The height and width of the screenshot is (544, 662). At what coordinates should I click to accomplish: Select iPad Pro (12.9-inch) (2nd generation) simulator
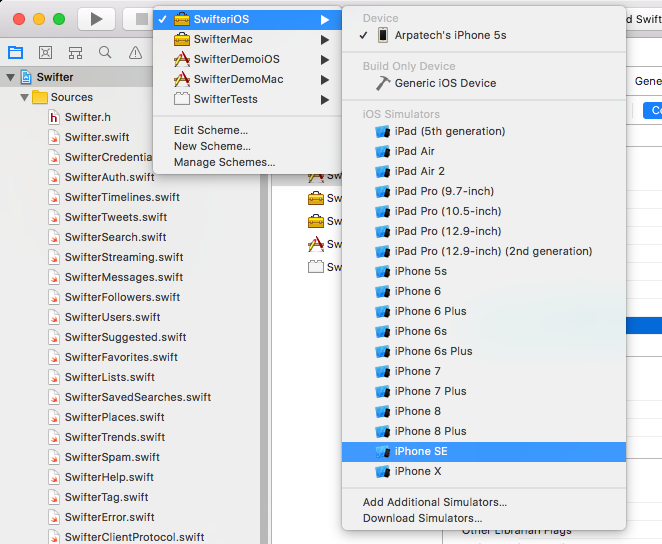(484, 251)
